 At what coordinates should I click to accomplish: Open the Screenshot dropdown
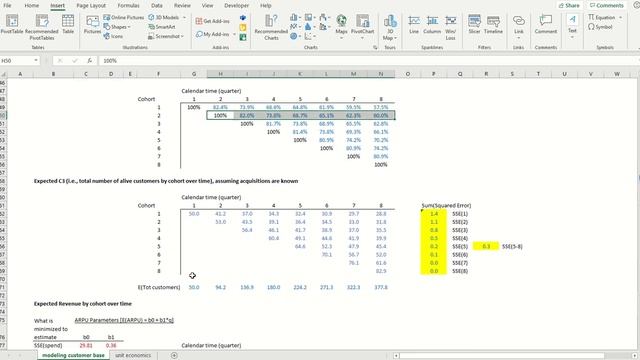tap(166, 36)
